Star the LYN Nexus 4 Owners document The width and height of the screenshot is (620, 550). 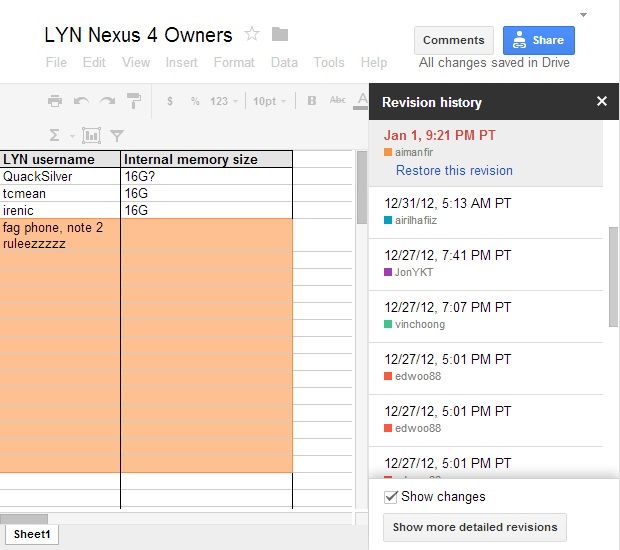click(252, 35)
